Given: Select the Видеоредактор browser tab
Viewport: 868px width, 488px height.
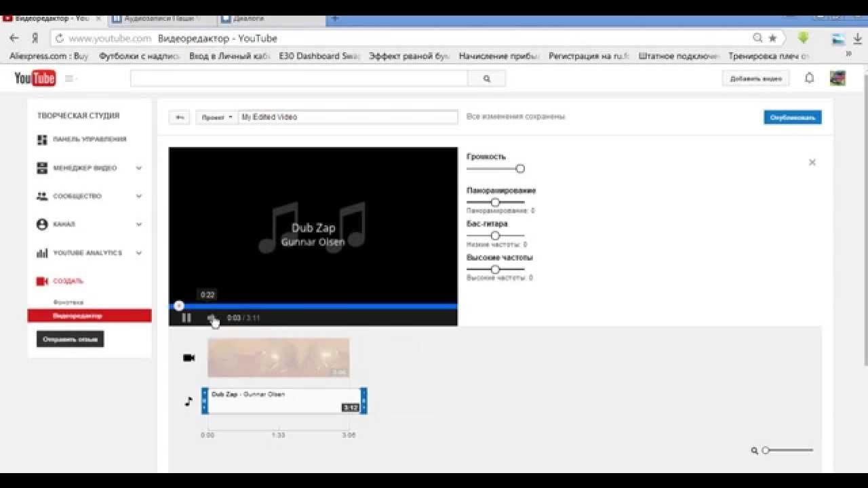Looking at the screenshot, I should (54, 18).
